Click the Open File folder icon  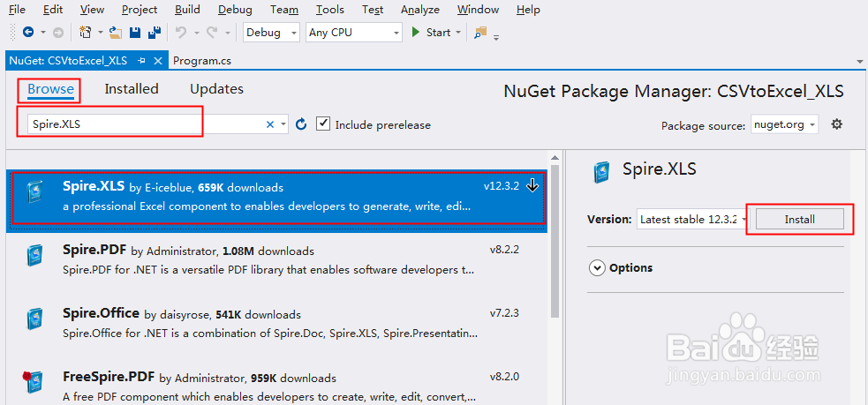(x=116, y=33)
